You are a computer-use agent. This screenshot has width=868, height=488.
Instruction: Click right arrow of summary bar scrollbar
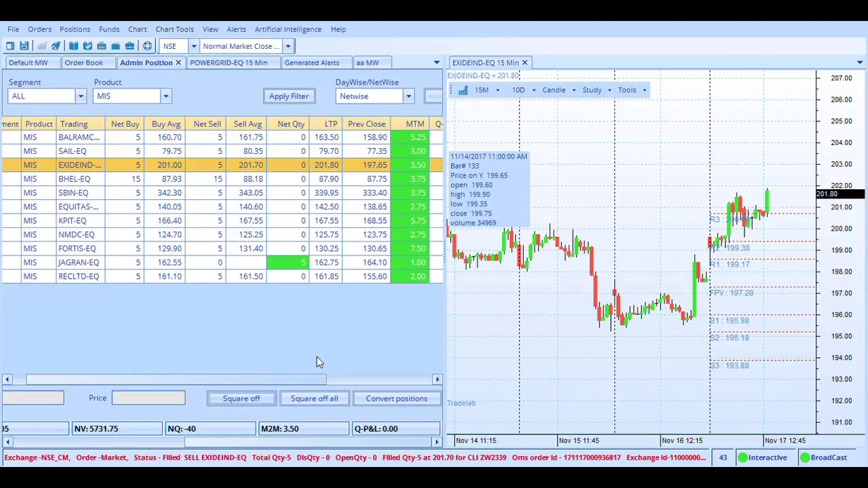click(437, 442)
